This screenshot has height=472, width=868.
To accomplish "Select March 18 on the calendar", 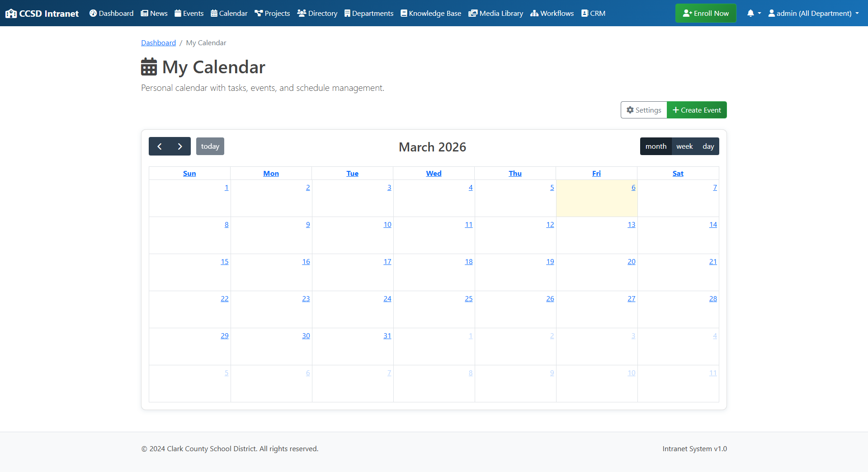I will point(469,262).
